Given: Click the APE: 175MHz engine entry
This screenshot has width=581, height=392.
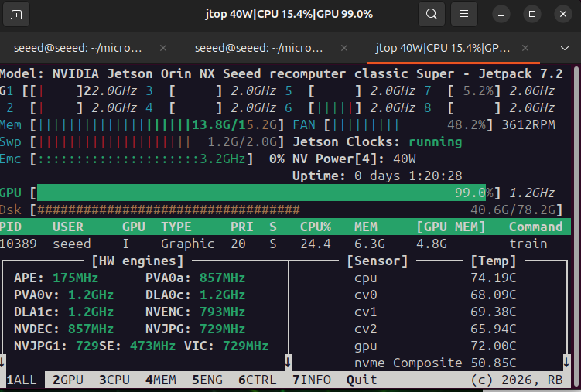Looking at the screenshot, I should pos(56,278).
